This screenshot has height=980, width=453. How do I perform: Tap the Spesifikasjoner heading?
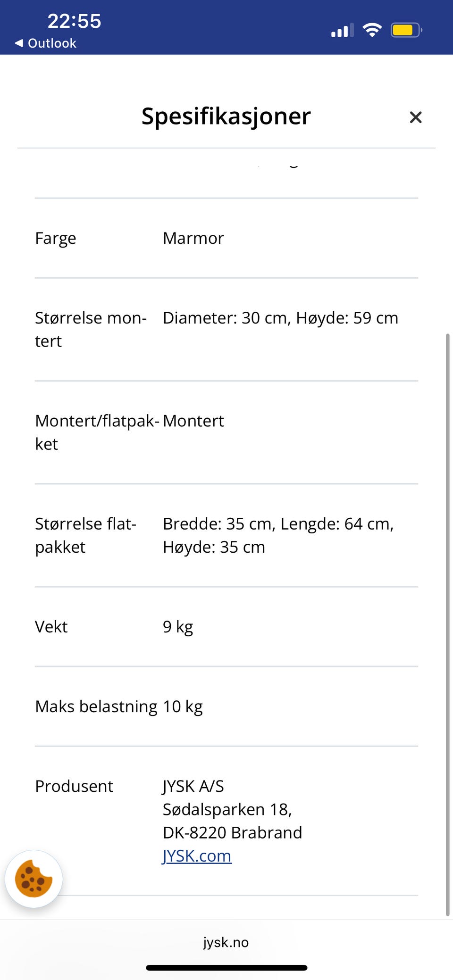226,116
